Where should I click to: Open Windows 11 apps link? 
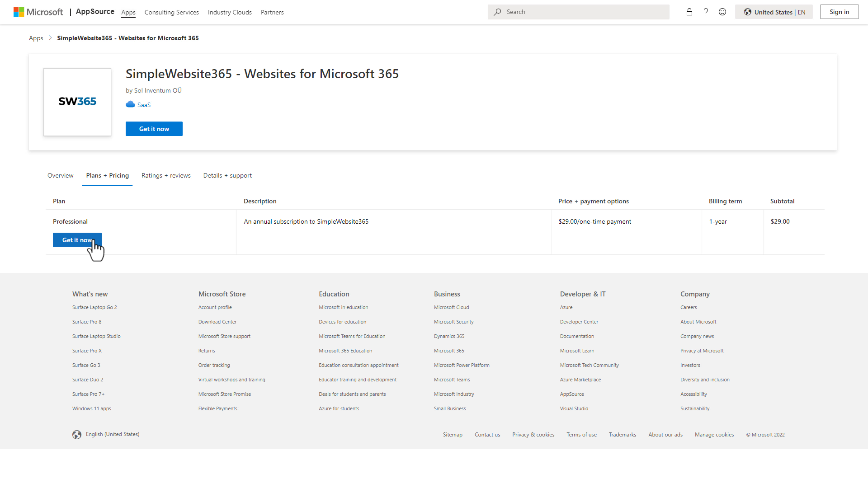coord(92,408)
